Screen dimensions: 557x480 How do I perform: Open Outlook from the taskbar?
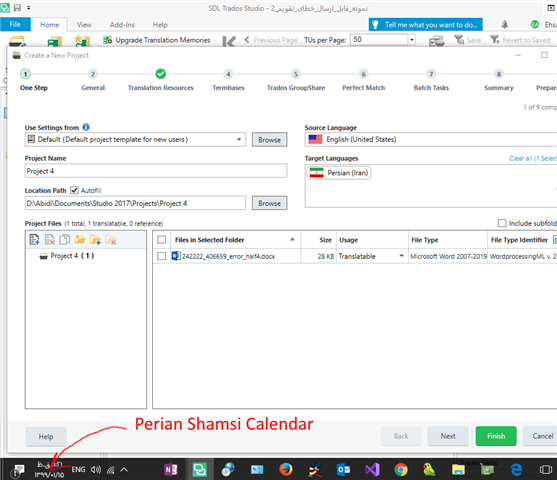343,470
